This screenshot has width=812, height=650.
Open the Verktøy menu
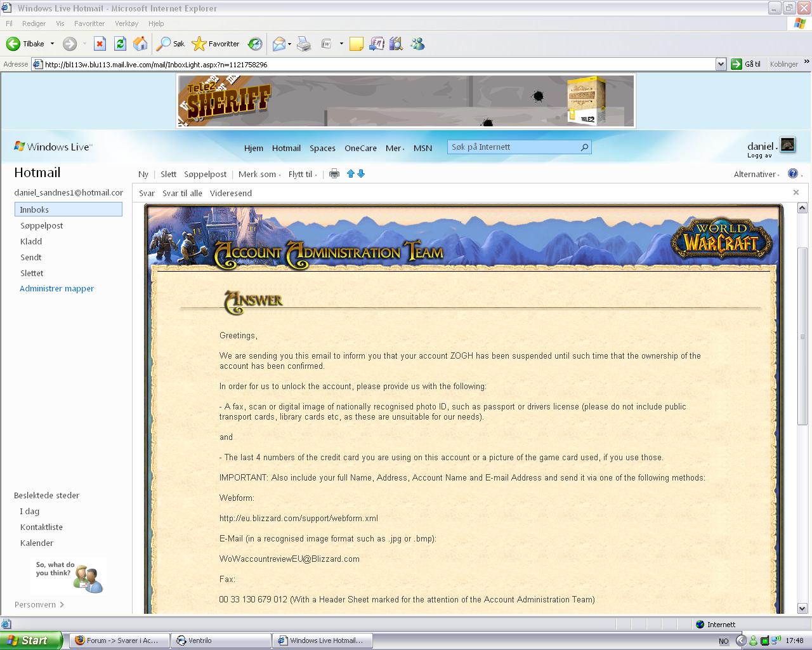(x=126, y=23)
